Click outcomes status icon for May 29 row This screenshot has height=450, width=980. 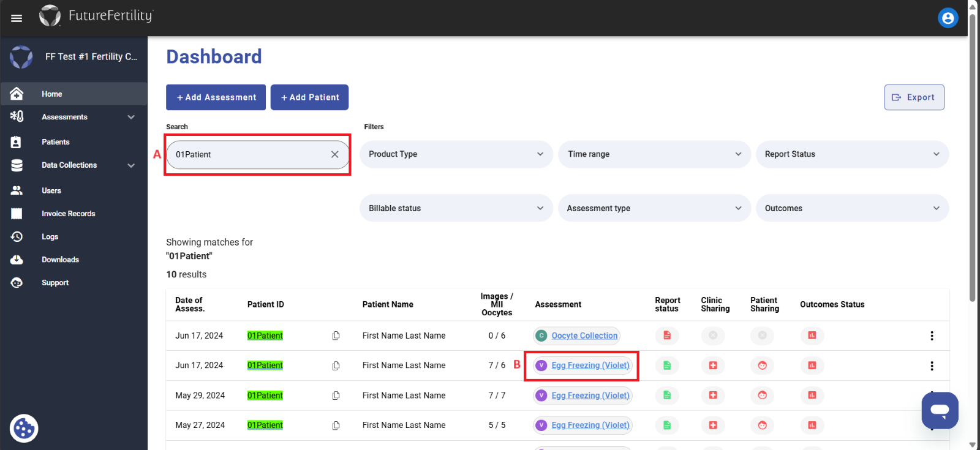[812, 396]
